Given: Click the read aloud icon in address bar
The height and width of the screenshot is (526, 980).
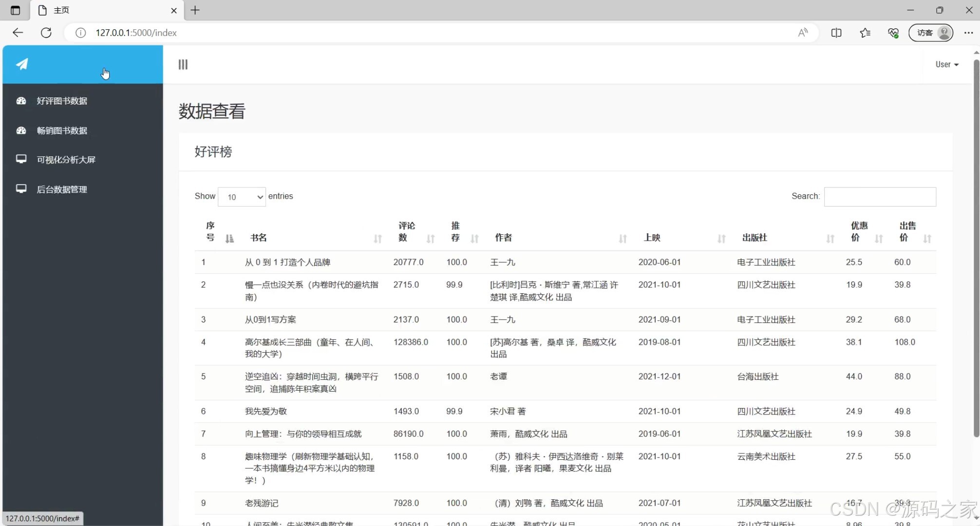Looking at the screenshot, I should (803, 33).
